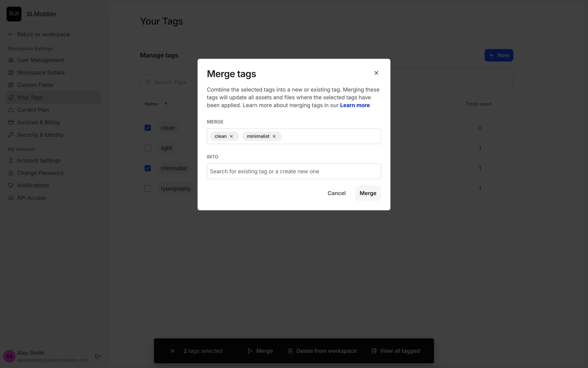Image resolution: width=588 pixels, height=368 pixels.
Task: Open User Management settings
Action: (40, 60)
